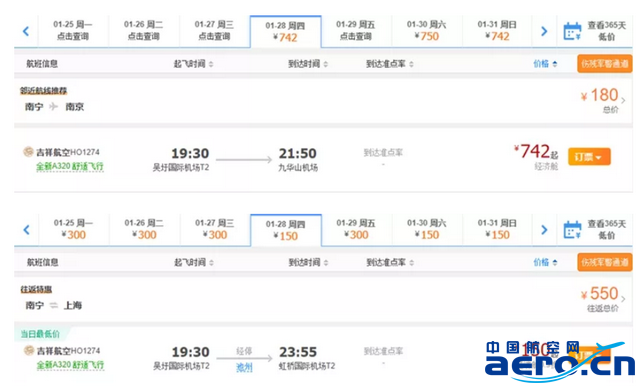The height and width of the screenshot is (388, 640).
Task: Expand the orange booking dropdown for ¥742 flight
Action: 589,157
